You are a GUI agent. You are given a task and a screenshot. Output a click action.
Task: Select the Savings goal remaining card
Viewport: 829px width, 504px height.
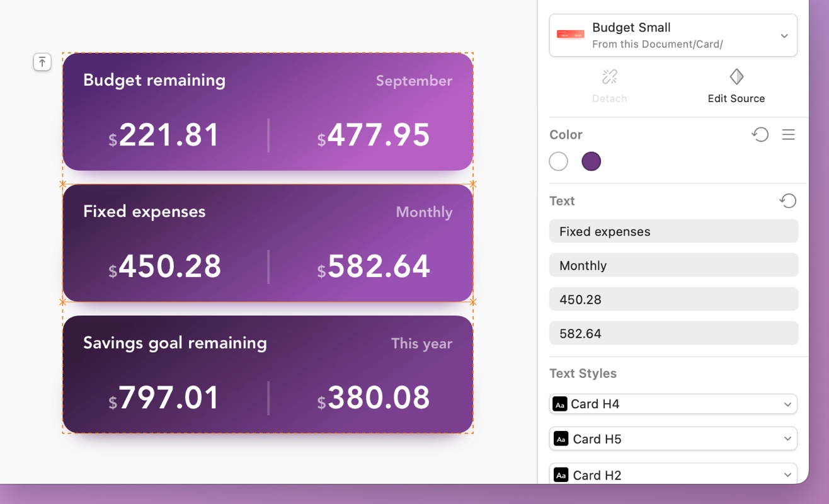pos(268,374)
